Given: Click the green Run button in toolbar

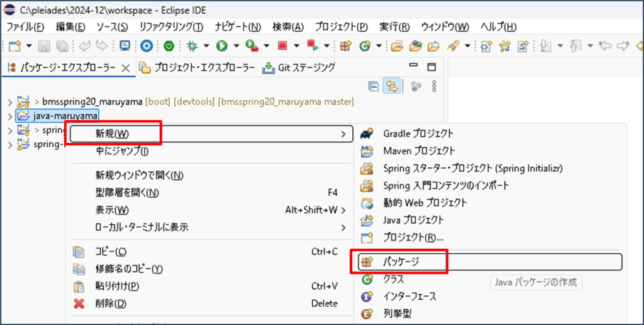Looking at the screenshot, I should tap(221, 45).
